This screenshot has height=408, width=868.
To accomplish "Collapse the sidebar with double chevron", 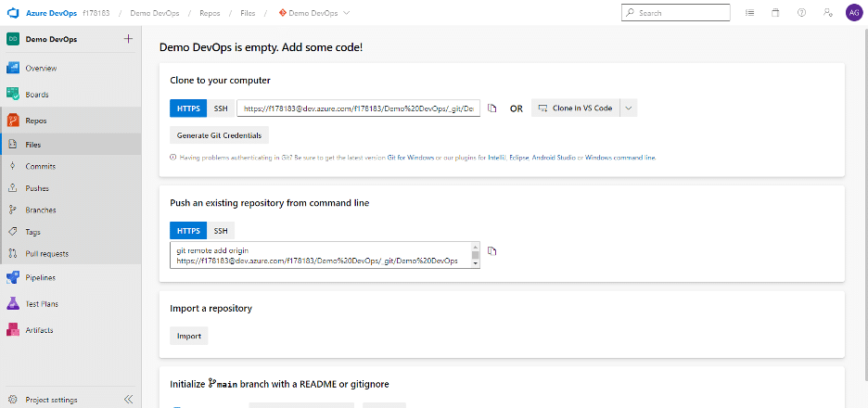I will tap(128, 399).
